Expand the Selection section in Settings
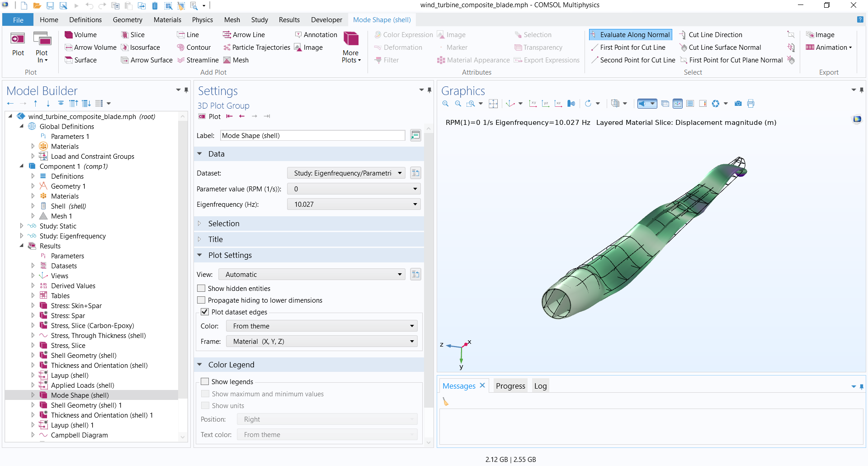The image size is (868, 466). (x=224, y=223)
